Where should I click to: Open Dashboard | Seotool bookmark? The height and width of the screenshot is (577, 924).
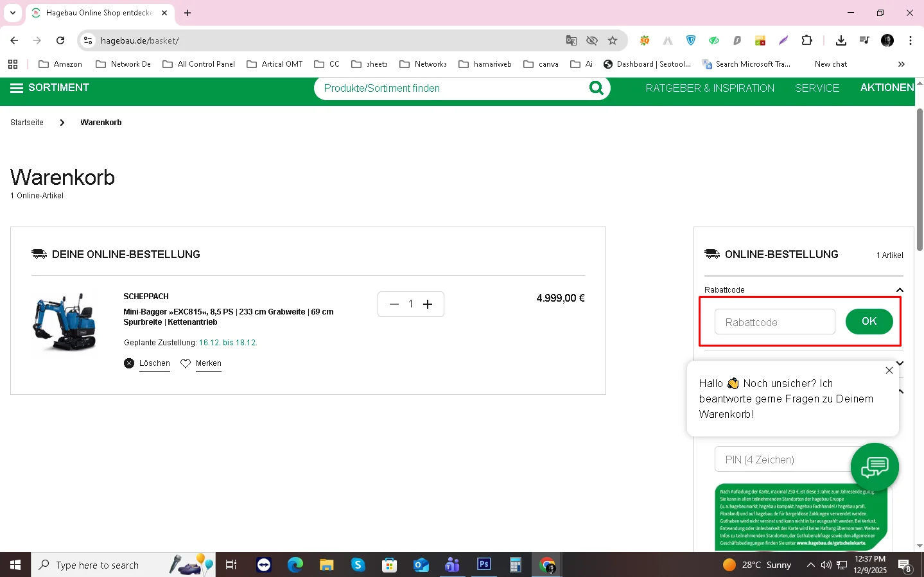(x=647, y=64)
